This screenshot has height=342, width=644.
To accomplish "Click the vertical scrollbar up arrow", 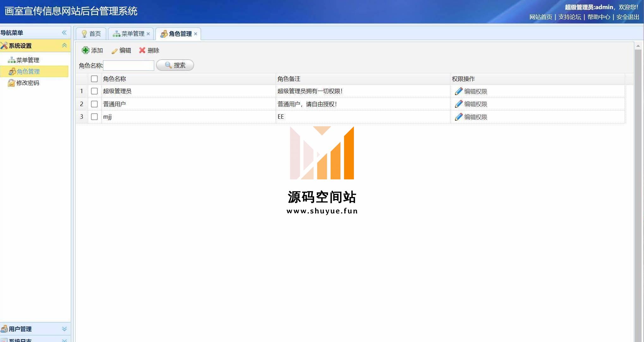I will (x=638, y=46).
